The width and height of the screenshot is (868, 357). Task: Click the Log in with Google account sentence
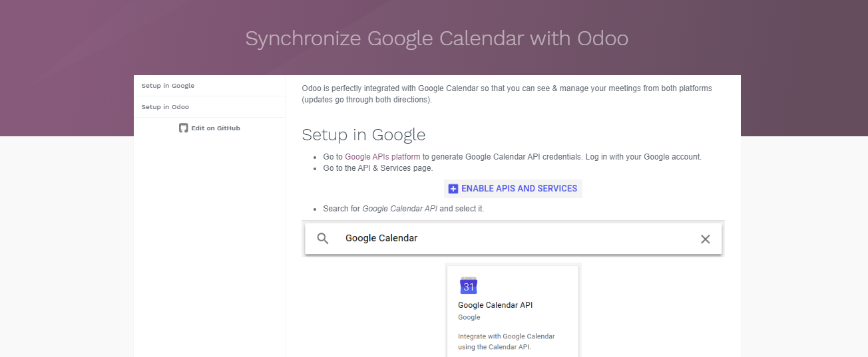643,157
